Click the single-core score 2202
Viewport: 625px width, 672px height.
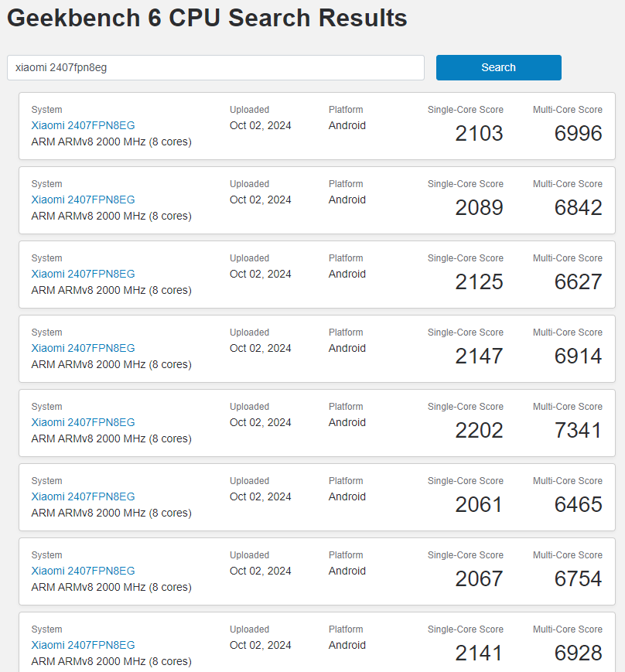pyautogui.click(x=479, y=430)
